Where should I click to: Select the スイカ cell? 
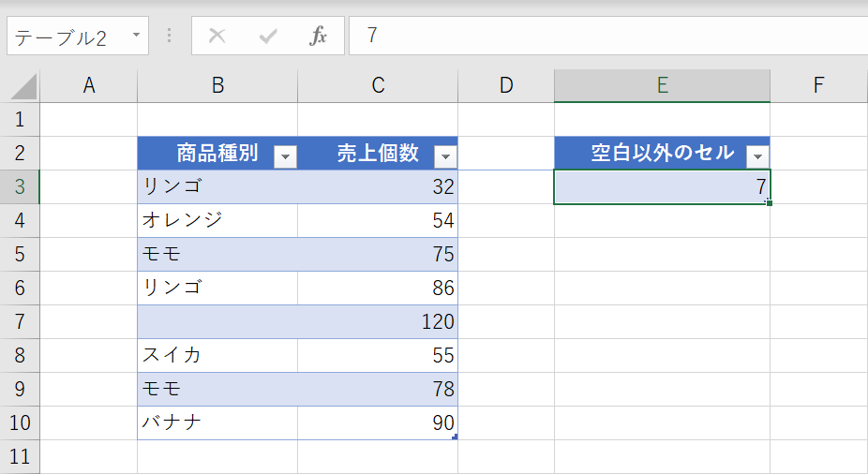[217, 356]
